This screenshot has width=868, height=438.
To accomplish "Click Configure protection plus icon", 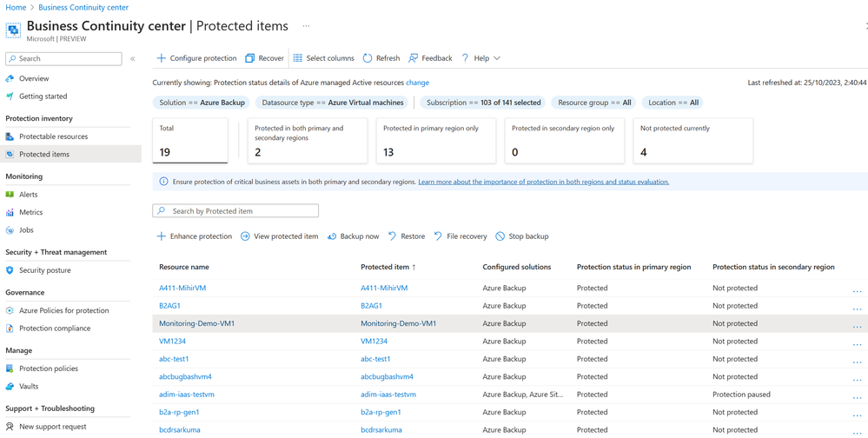I will click(x=161, y=58).
